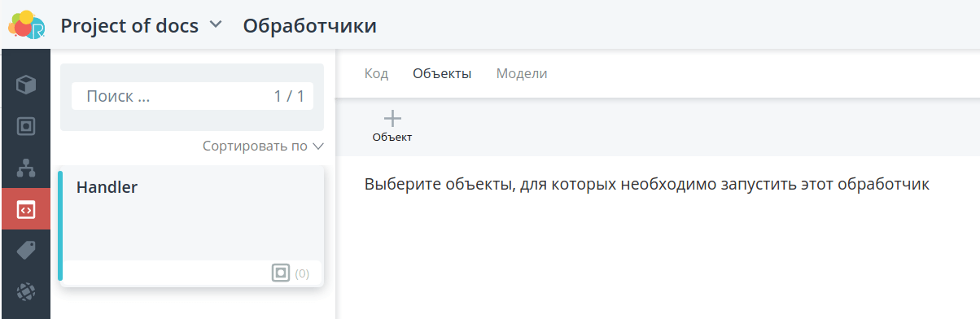980x319 pixels.
Task: Expand the Project of docs dropdown arrow
Action: [215, 24]
